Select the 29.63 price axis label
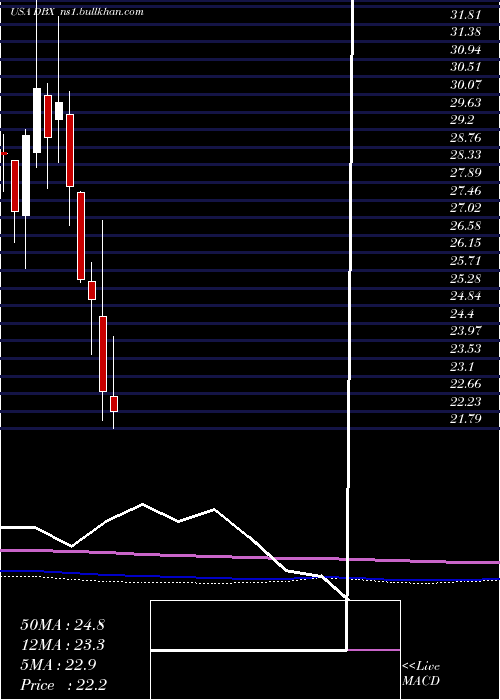 point(466,103)
